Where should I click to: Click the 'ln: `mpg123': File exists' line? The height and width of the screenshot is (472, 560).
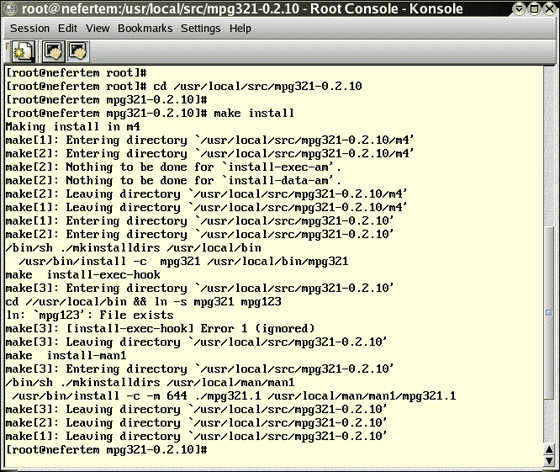click(x=90, y=315)
